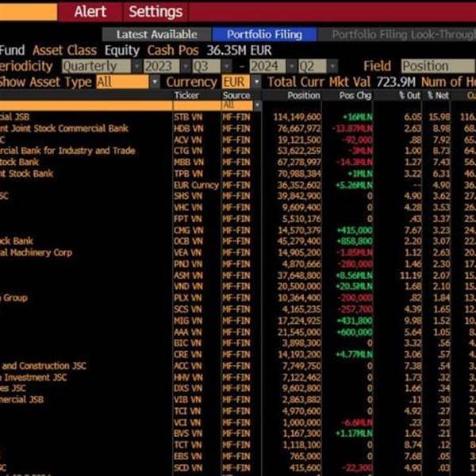Click ticker ACV VN
This screenshot has width=476, height=476.
click(188, 140)
